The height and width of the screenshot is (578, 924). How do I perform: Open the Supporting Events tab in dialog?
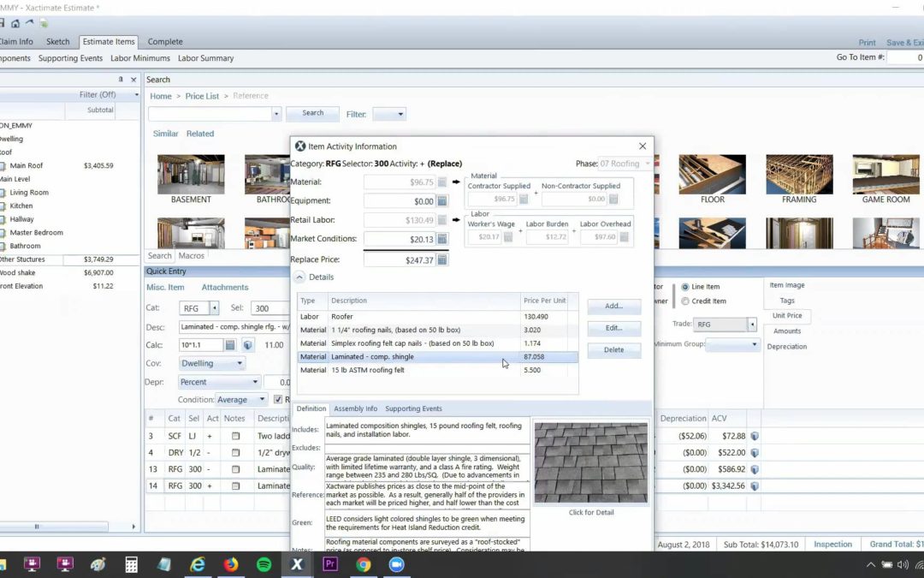point(413,408)
